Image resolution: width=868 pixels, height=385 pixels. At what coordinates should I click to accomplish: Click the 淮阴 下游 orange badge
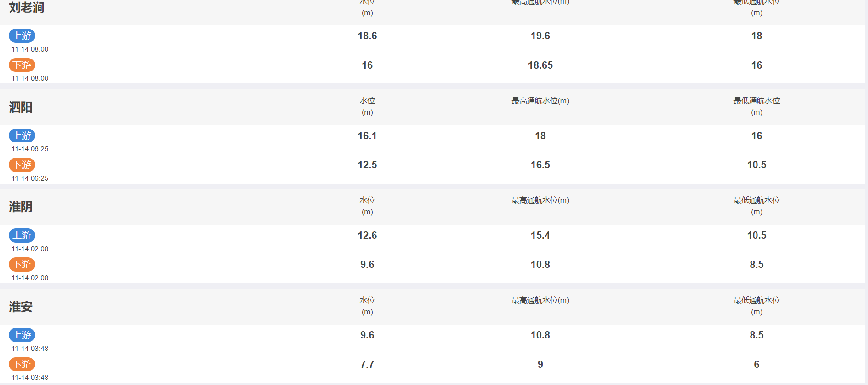coord(22,264)
